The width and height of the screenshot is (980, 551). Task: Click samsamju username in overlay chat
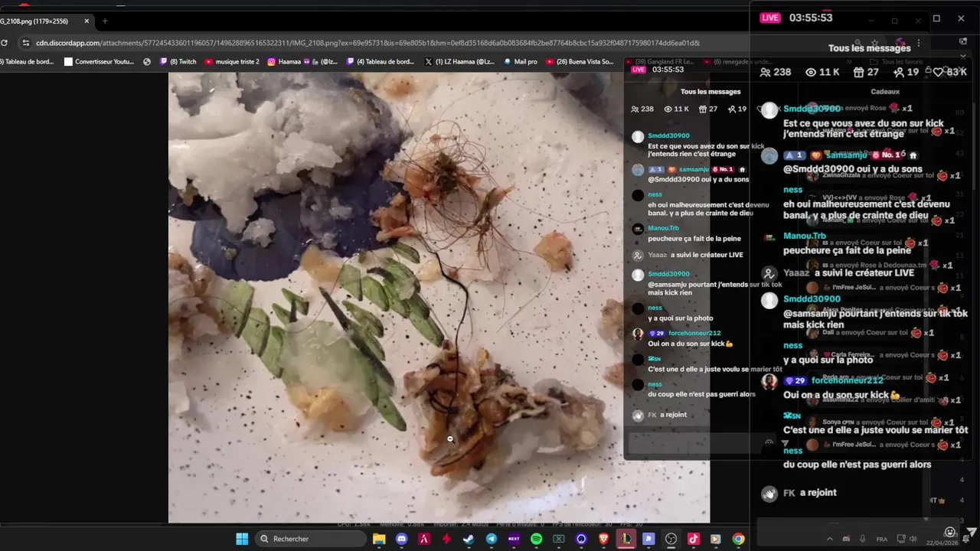848,155
